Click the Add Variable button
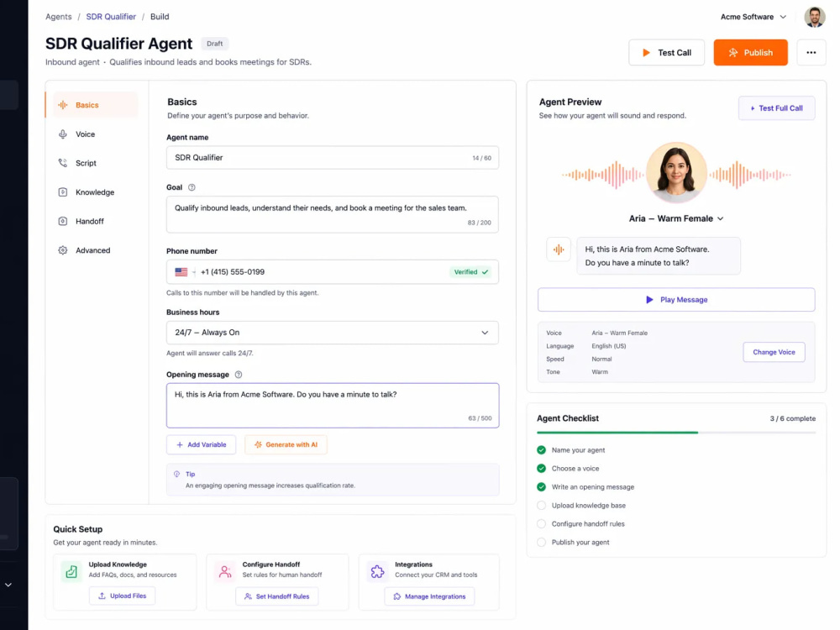The height and width of the screenshot is (630, 840). coord(201,444)
